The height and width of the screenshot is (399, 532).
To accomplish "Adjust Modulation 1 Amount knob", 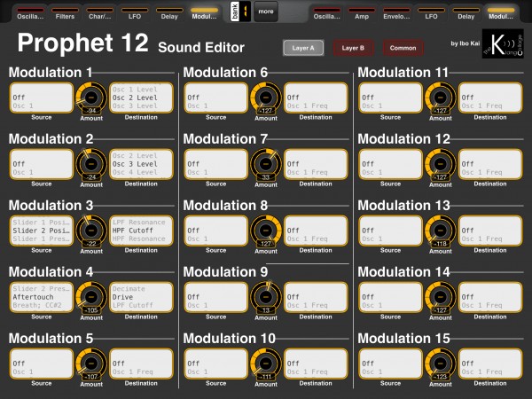I will coord(91,98).
